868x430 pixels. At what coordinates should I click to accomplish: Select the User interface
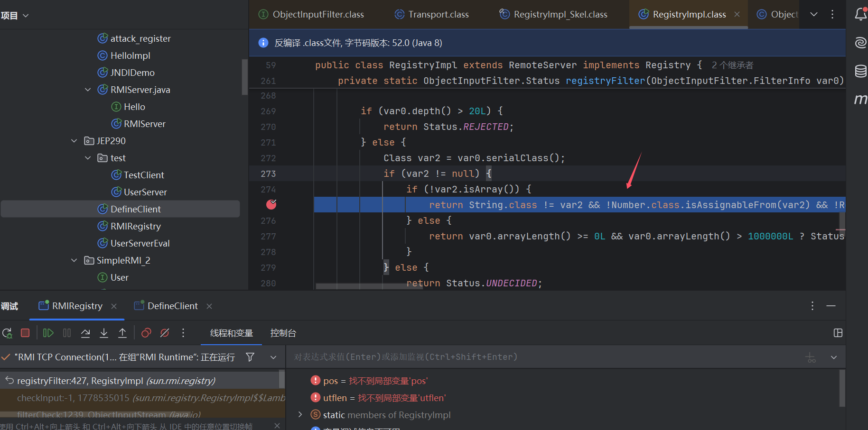(119, 277)
